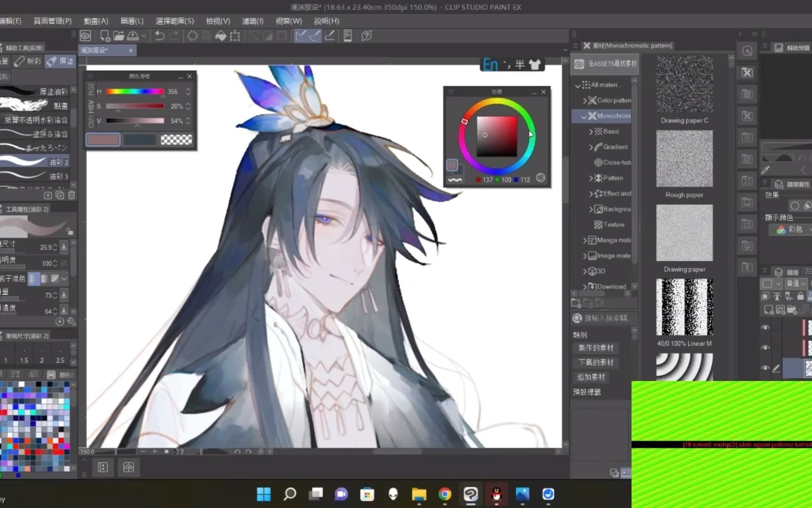Expand the Basic material folder

591,132
